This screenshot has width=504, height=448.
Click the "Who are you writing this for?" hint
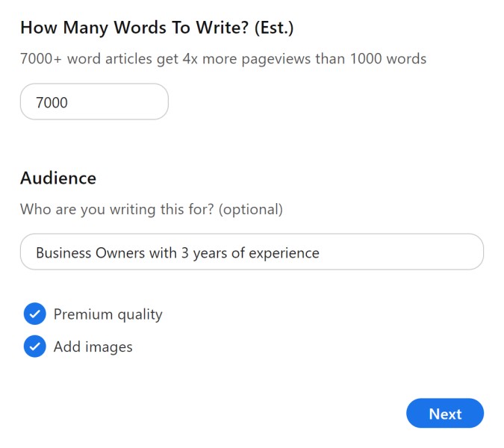(x=117, y=210)
